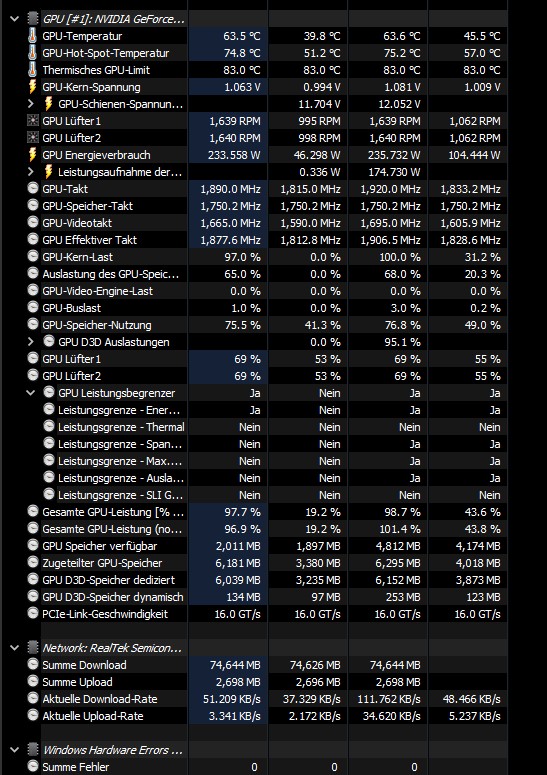Screen dimensions: 547x775
Task: Click gauge icon of GPU Speicher verfügbar
Action: point(33,546)
